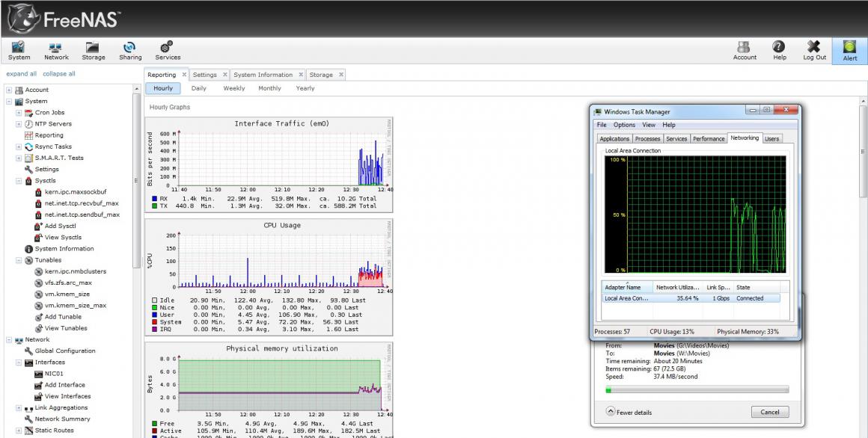Open the Task Manager View menu
Viewport: 868px width, 438px height.
click(648, 125)
